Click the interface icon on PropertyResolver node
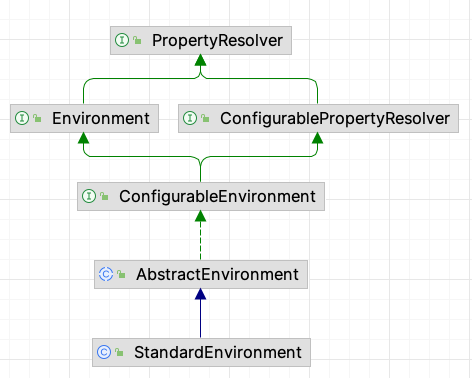The width and height of the screenshot is (472, 378). [x=122, y=40]
